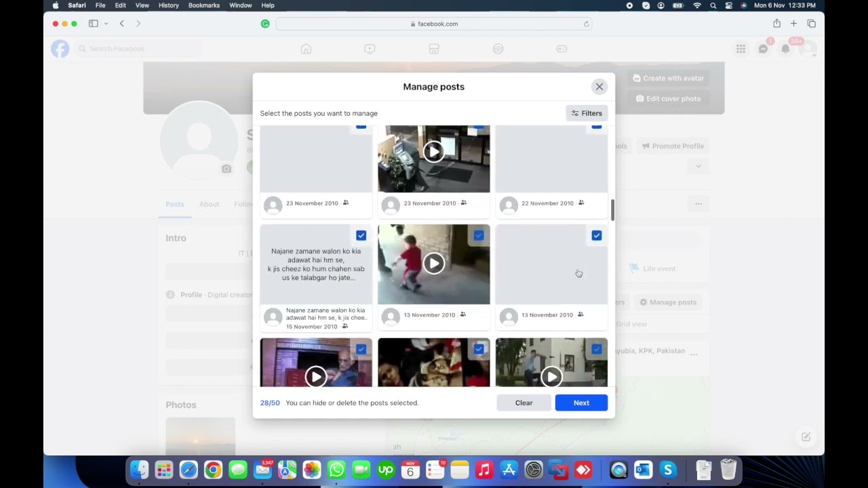Open Facebook notifications bell
868x488 pixels.
pyautogui.click(x=786, y=49)
